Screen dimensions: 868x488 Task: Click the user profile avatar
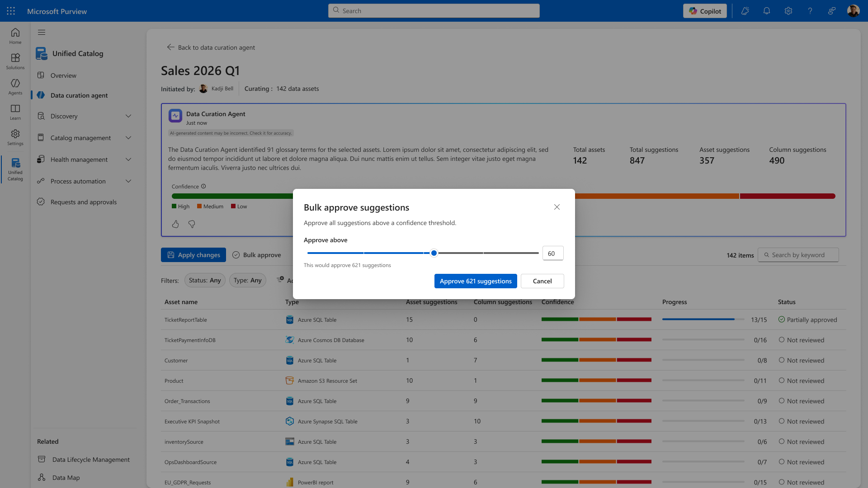click(x=853, y=11)
